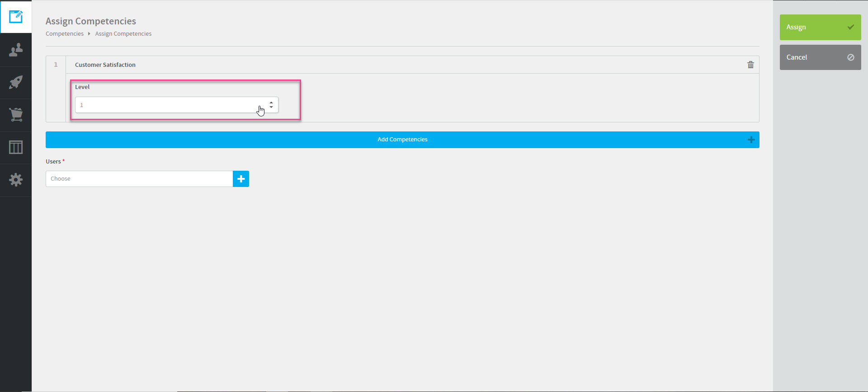Click the Add Competencies button label
Viewport: 868px width, 392px height.
402,140
